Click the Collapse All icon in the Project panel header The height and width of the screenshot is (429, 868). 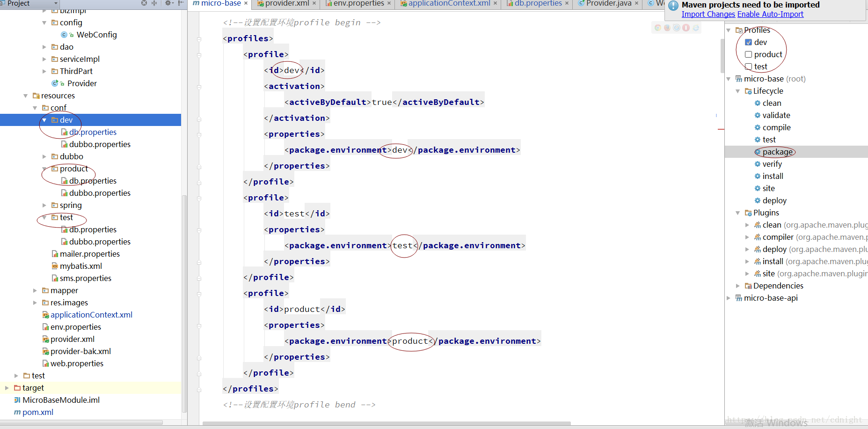154,3
